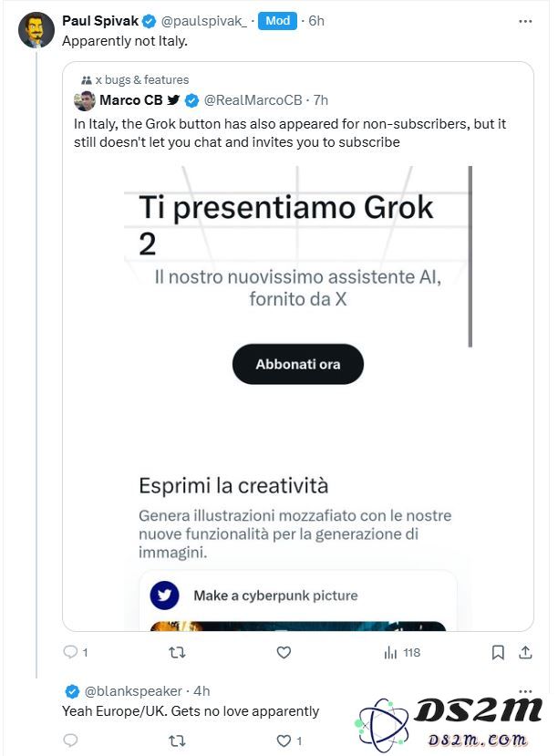Click the @RealMarcoCB handle
This screenshot has width=558, height=756.
click(x=253, y=100)
